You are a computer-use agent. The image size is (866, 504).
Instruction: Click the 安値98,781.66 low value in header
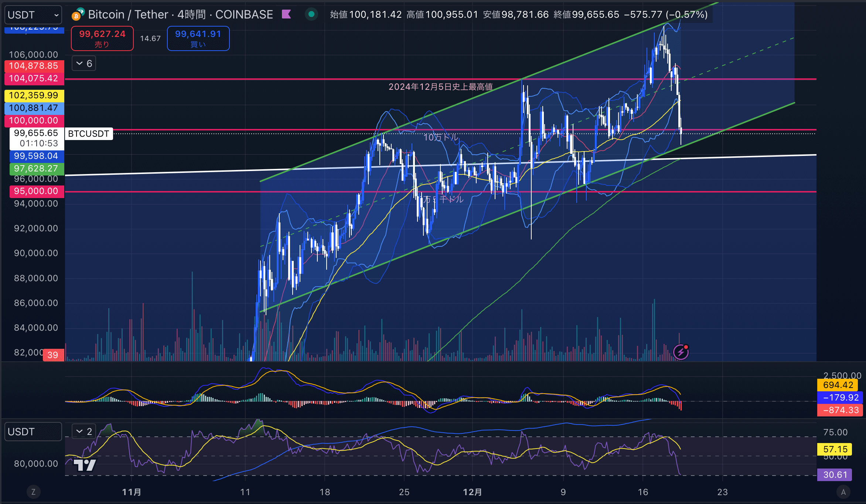pyautogui.click(x=516, y=14)
